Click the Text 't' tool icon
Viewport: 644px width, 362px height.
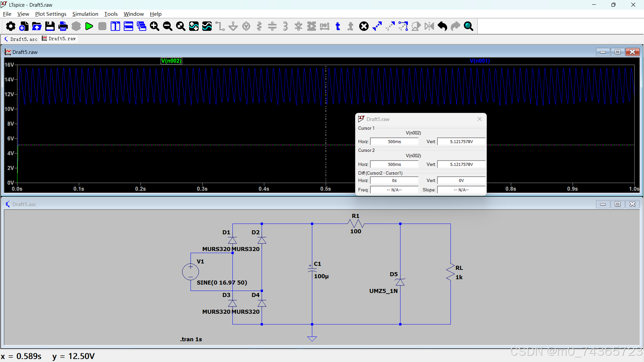[x=338, y=26]
